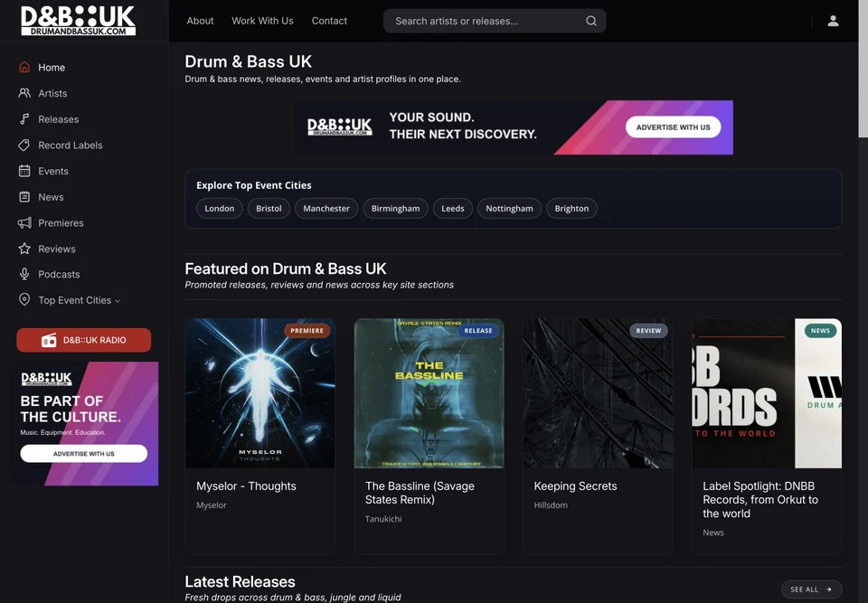Select the Brighton city chip
This screenshot has width=868, height=603.
click(x=571, y=208)
